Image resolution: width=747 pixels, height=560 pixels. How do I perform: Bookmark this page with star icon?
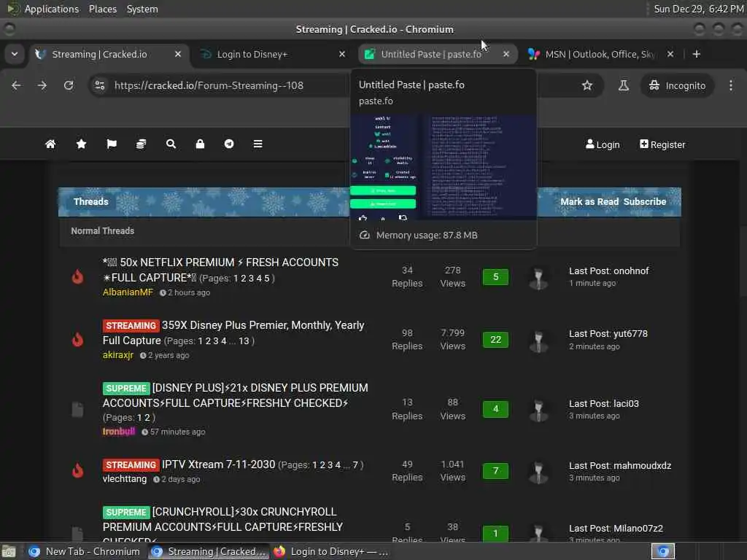tap(587, 85)
